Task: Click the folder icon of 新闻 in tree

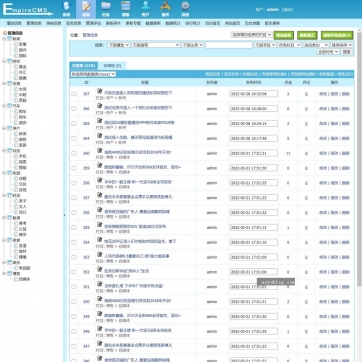Action: tap(9, 39)
